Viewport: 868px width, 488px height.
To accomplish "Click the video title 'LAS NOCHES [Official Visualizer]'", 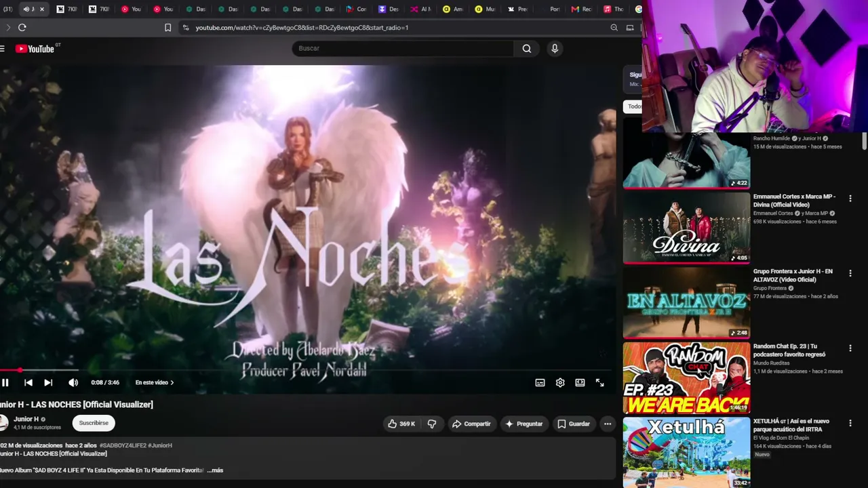I will [x=77, y=405].
